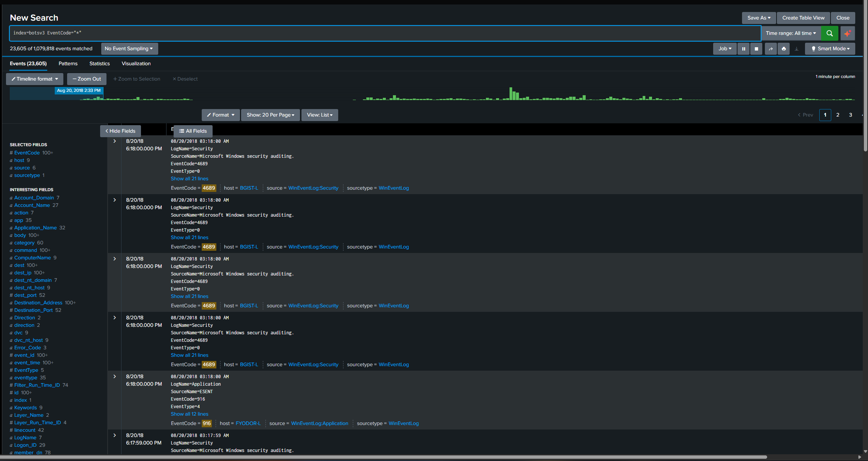Switch to the Events tab
Image resolution: width=868 pixels, height=461 pixels.
(x=28, y=64)
